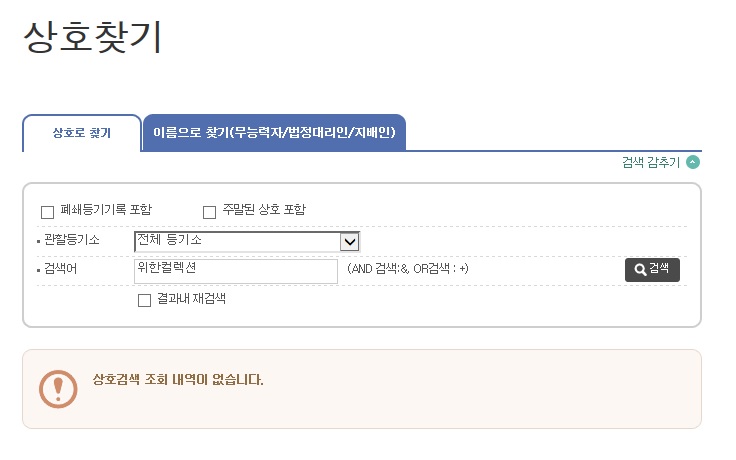This screenshot has height=460, width=736.
Task: Click the green collapse arrow beside 검색 감추기
Action: click(693, 162)
